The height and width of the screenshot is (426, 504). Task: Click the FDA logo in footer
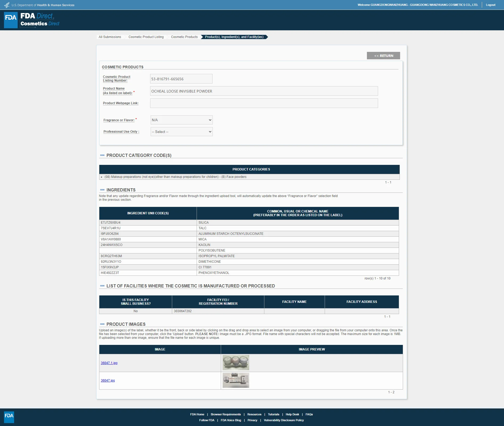pyautogui.click(x=9, y=417)
